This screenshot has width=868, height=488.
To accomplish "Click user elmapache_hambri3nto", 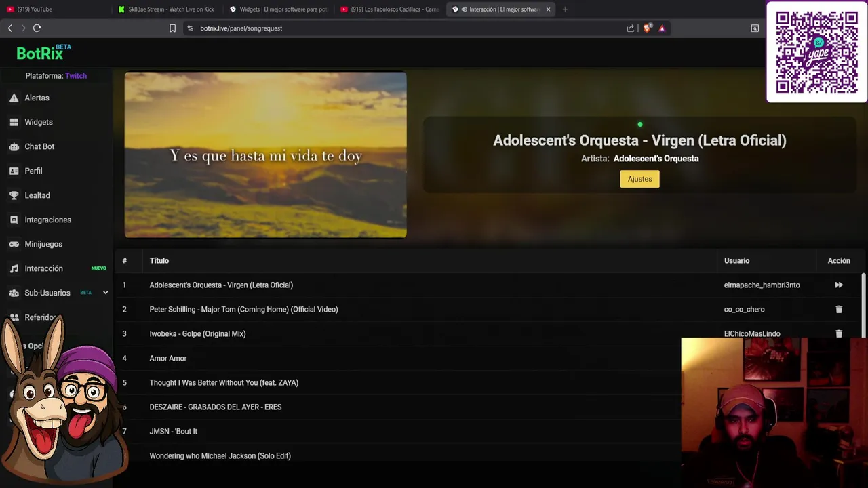I will pyautogui.click(x=762, y=285).
